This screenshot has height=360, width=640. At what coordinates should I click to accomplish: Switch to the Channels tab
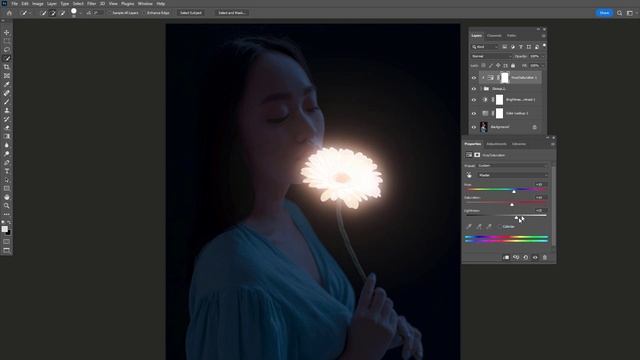point(494,36)
